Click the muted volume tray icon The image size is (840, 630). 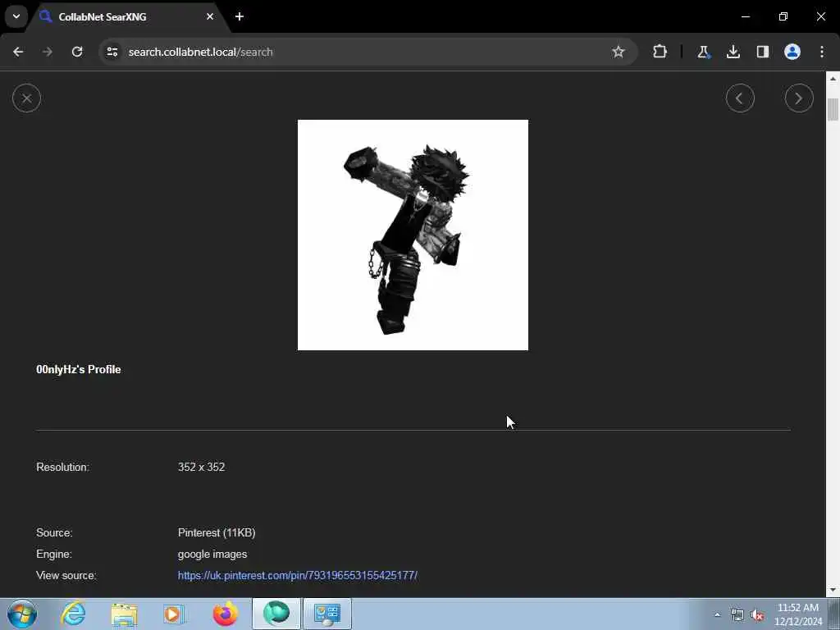[x=757, y=615]
